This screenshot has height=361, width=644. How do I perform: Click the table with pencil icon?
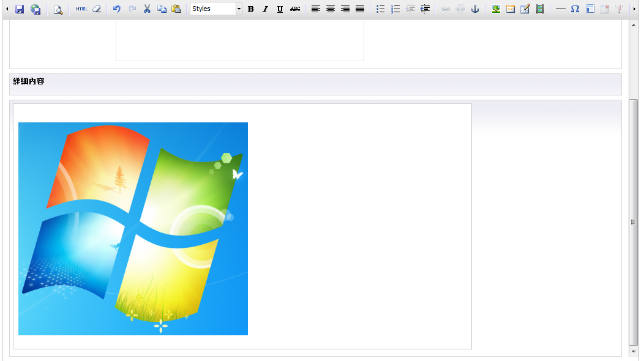click(x=525, y=9)
